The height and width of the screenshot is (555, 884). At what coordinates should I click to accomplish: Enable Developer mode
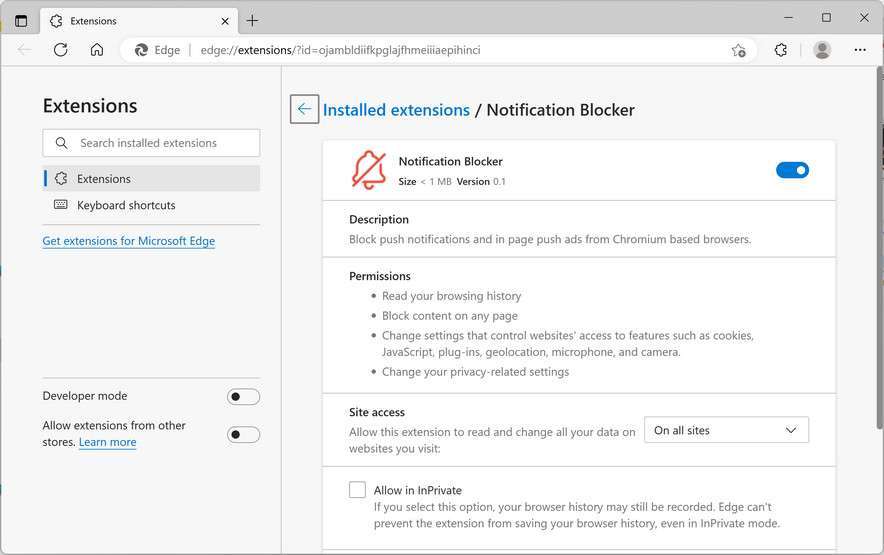click(243, 397)
